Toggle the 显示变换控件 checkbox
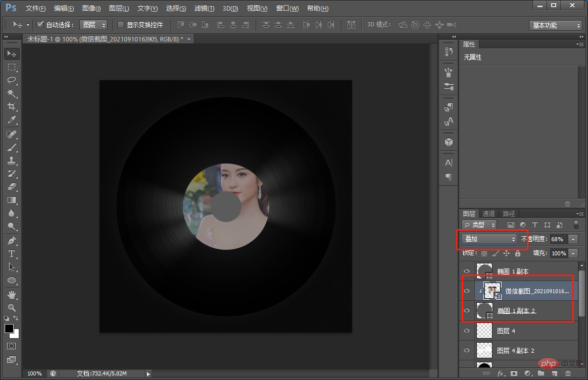This screenshot has height=380, width=588. [x=121, y=25]
